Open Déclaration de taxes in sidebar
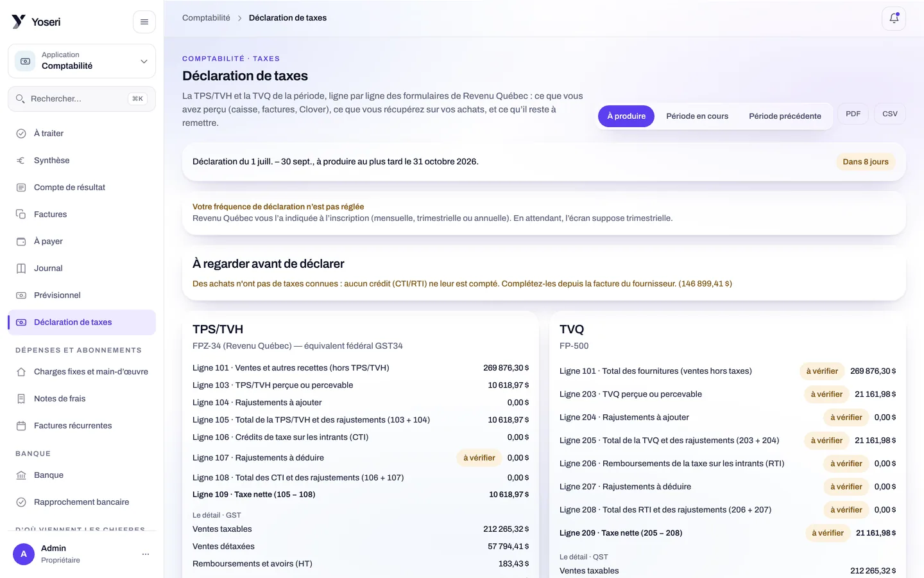 point(81,322)
